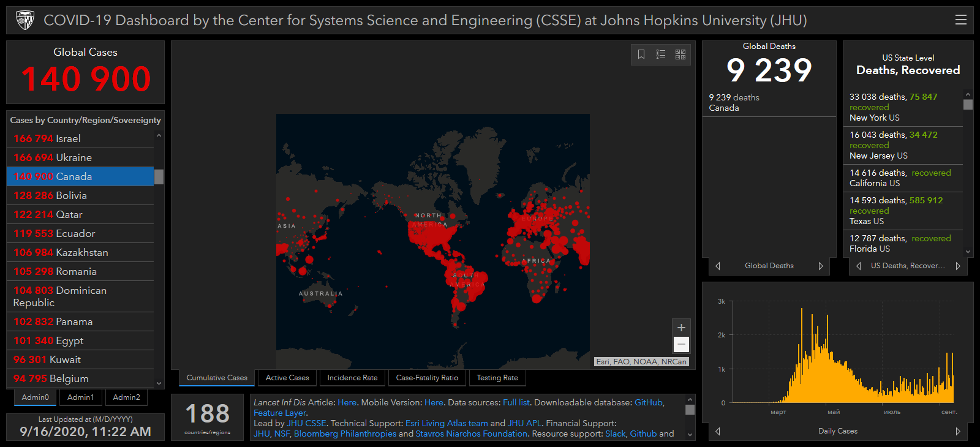This screenshot has width=980, height=447.
Task: Select Bolivia in country list
Action: pyautogui.click(x=80, y=195)
